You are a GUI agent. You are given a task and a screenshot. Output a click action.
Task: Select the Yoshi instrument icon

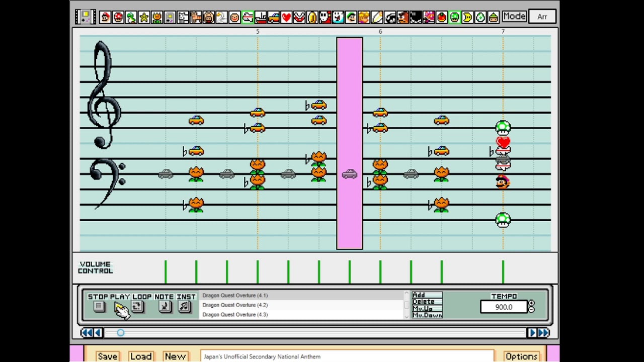[131, 18]
